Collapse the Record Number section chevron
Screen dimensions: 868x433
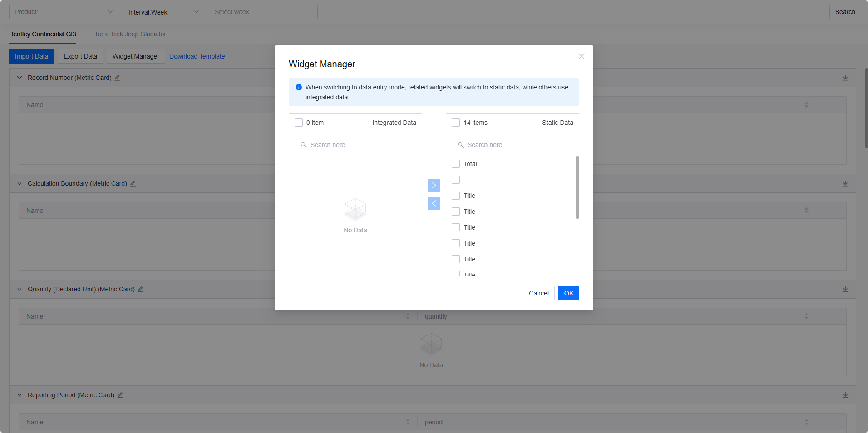click(x=20, y=78)
